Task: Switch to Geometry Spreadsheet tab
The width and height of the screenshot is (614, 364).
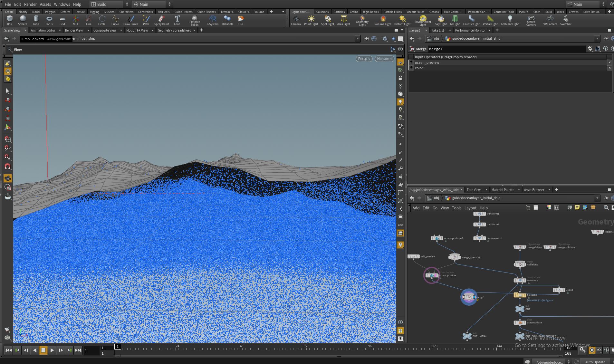Action: pyautogui.click(x=174, y=30)
